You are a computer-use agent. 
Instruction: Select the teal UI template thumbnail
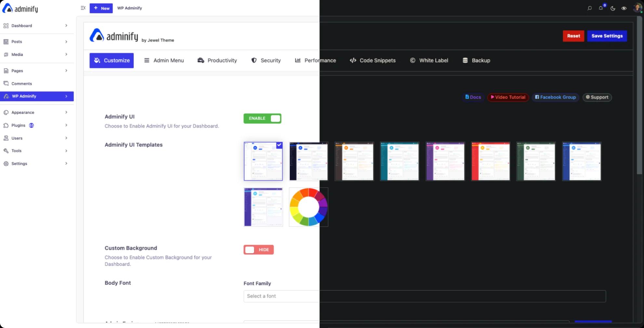[x=400, y=161]
